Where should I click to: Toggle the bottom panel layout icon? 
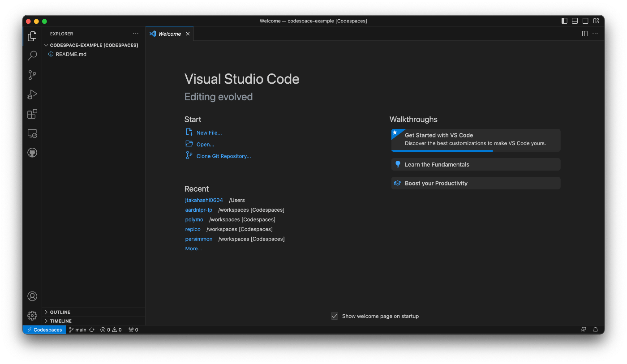[x=575, y=21]
